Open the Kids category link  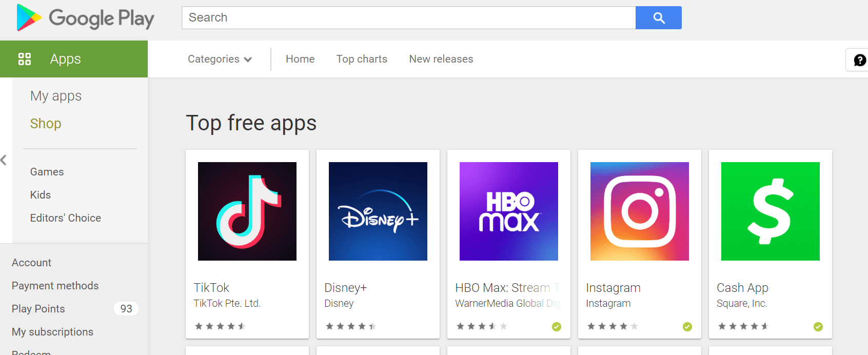tap(40, 195)
